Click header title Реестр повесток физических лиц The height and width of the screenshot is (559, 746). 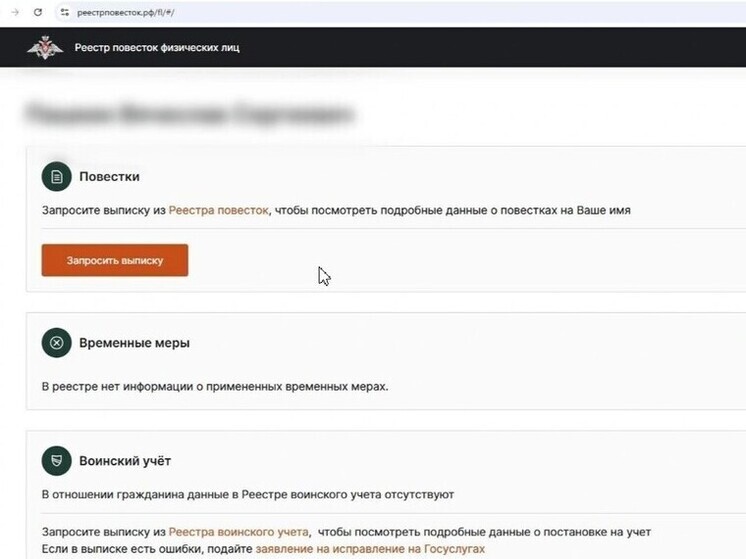(157, 48)
